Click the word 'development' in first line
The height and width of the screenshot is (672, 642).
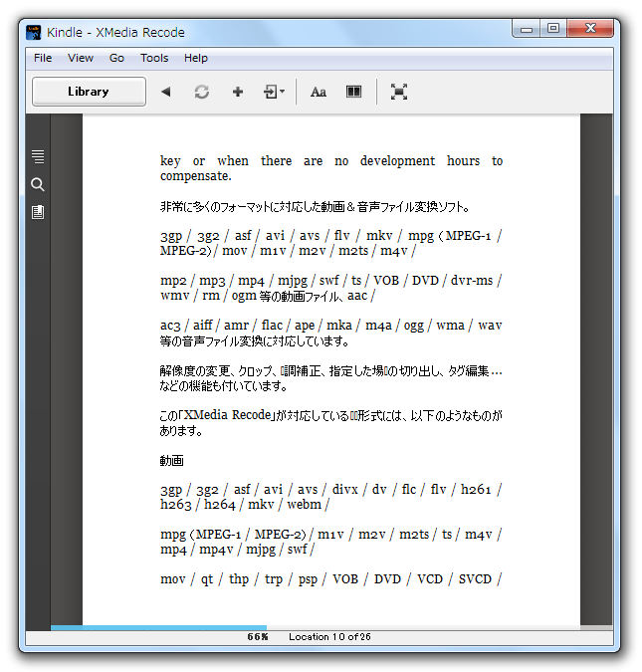pos(397,161)
